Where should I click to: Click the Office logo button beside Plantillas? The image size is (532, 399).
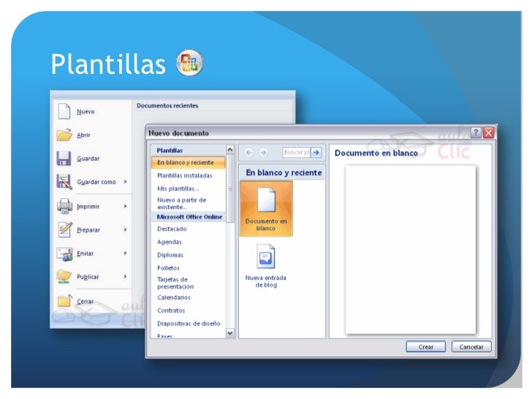189,63
